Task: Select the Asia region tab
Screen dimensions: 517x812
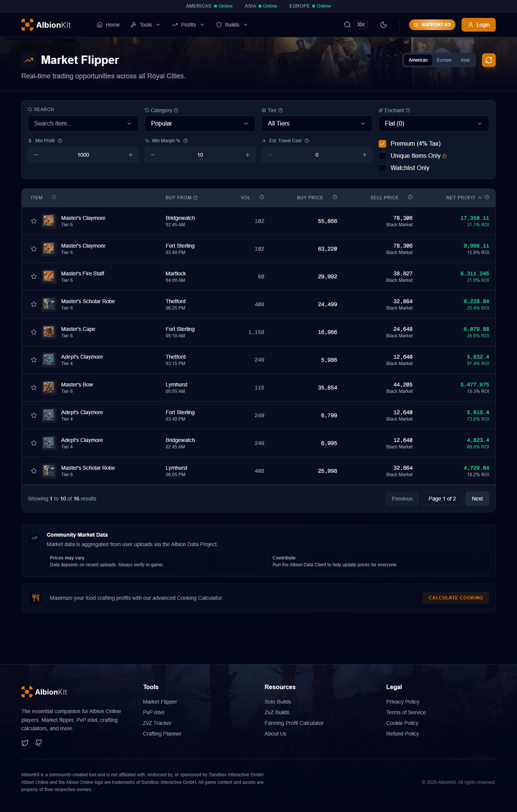Action: click(465, 60)
